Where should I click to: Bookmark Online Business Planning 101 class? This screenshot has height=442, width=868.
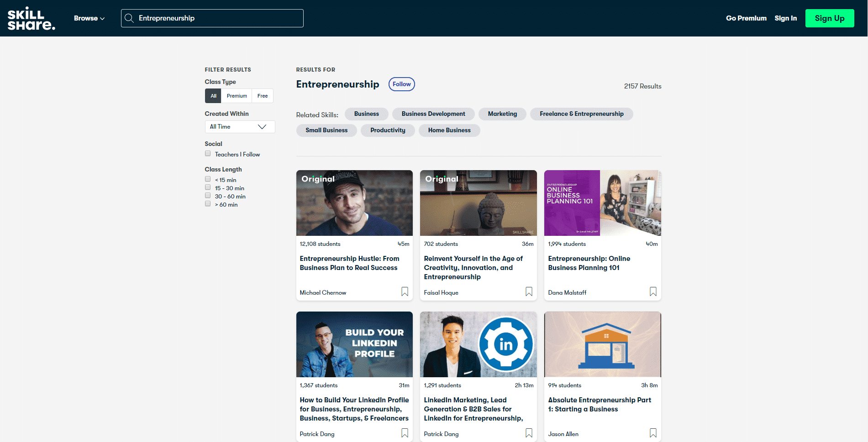[653, 291]
